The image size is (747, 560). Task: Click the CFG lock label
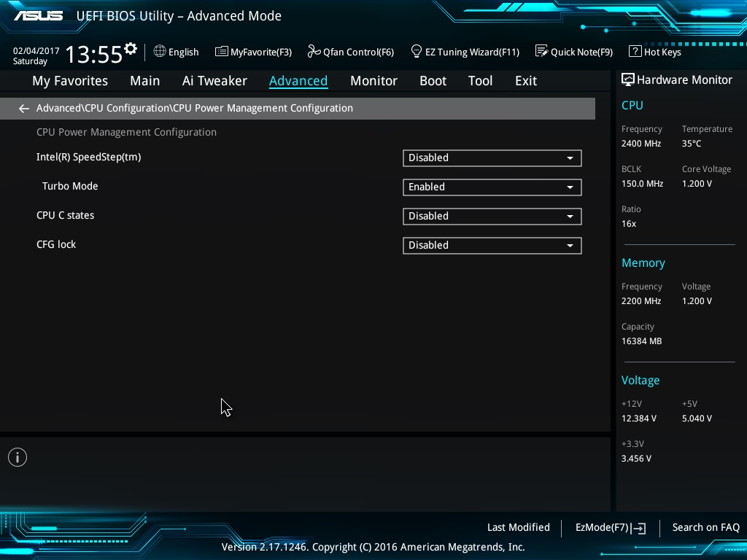(x=56, y=244)
